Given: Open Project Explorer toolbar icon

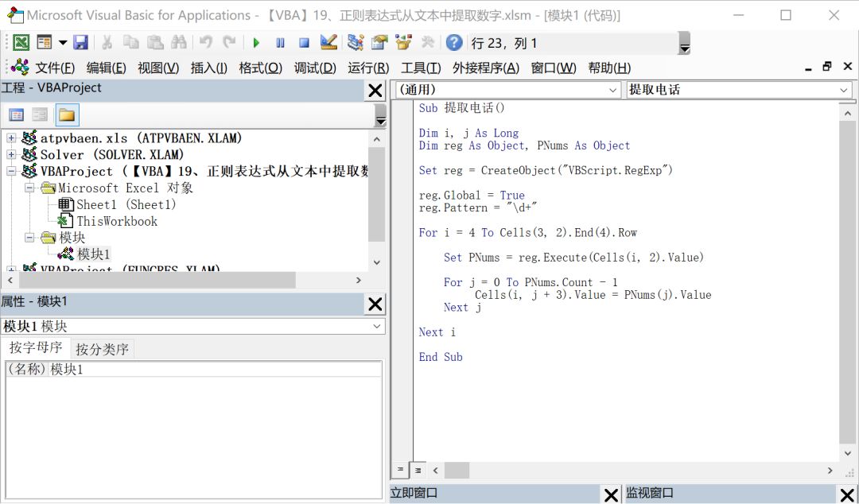Looking at the screenshot, I should click(356, 43).
